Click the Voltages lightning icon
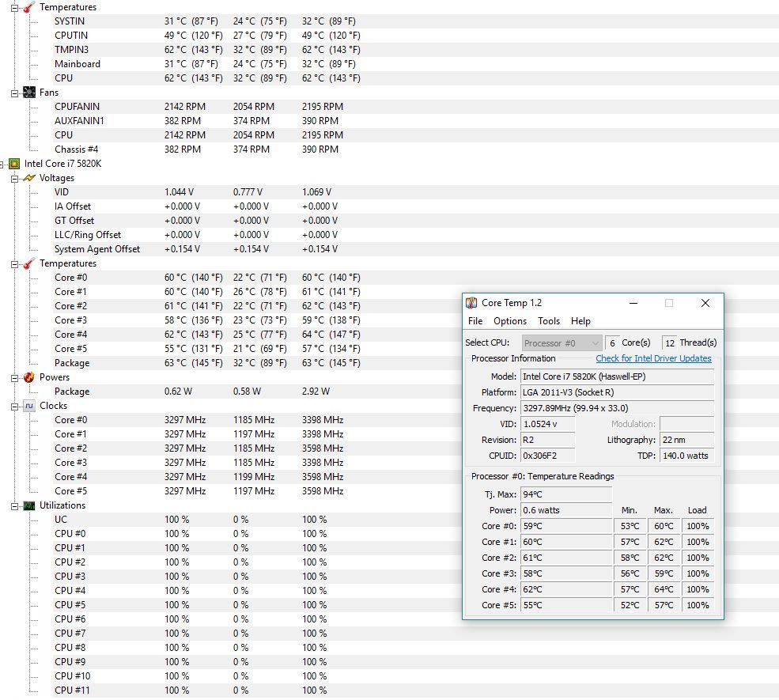The image size is (779, 700). click(x=29, y=178)
